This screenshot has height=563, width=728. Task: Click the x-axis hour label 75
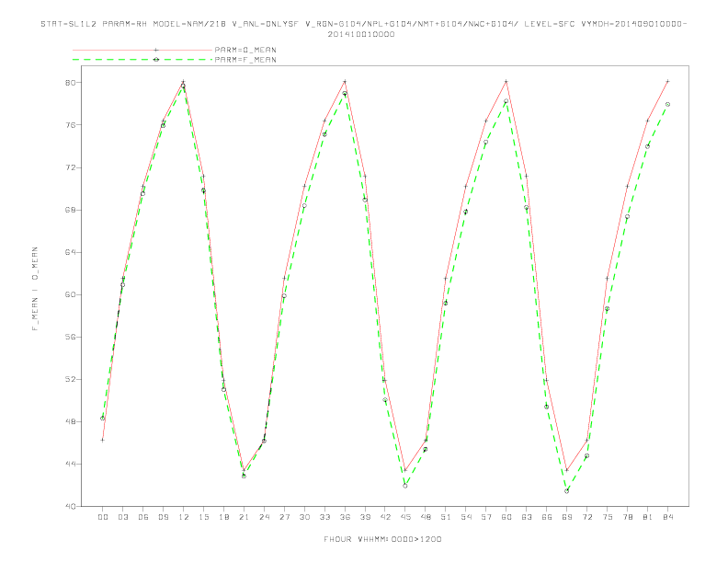point(608,517)
